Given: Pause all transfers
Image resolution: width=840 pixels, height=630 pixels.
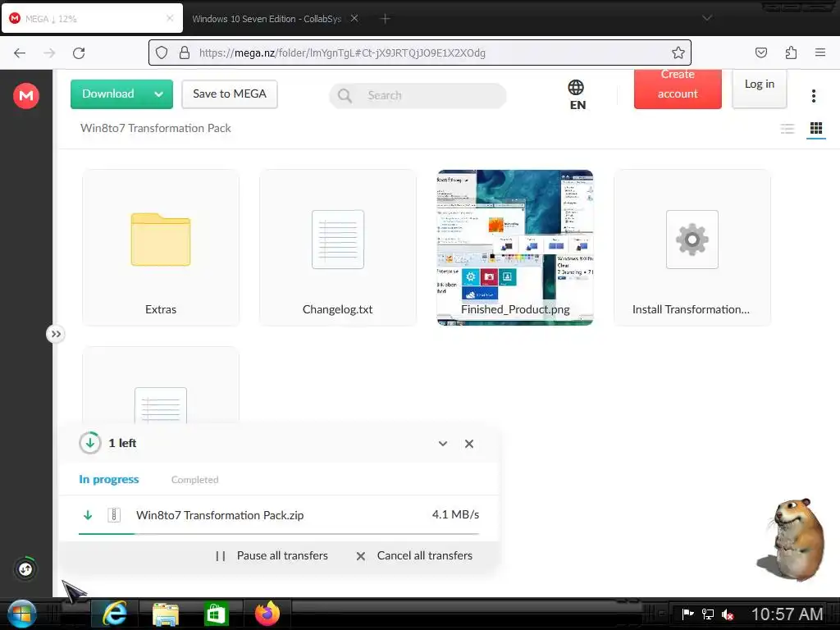Looking at the screenshot, I should (272, 556).
